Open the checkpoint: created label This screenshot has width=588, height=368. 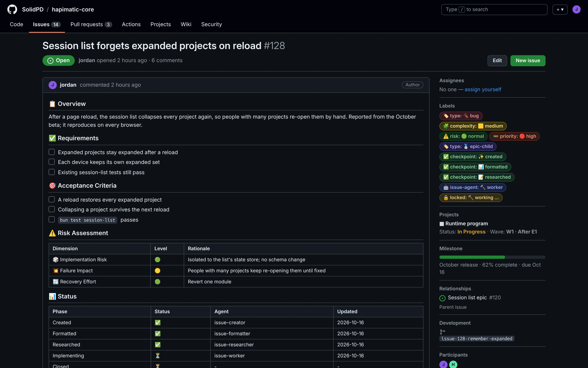coord(473,157)
